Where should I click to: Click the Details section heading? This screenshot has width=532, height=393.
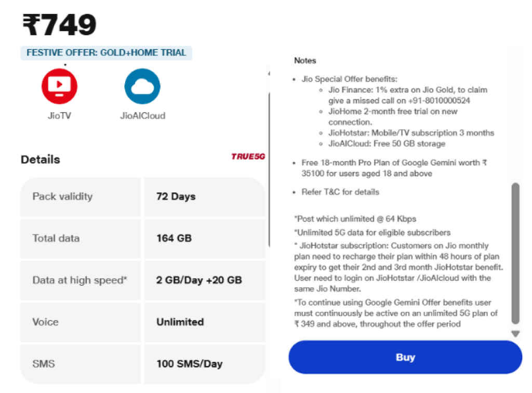39,160
